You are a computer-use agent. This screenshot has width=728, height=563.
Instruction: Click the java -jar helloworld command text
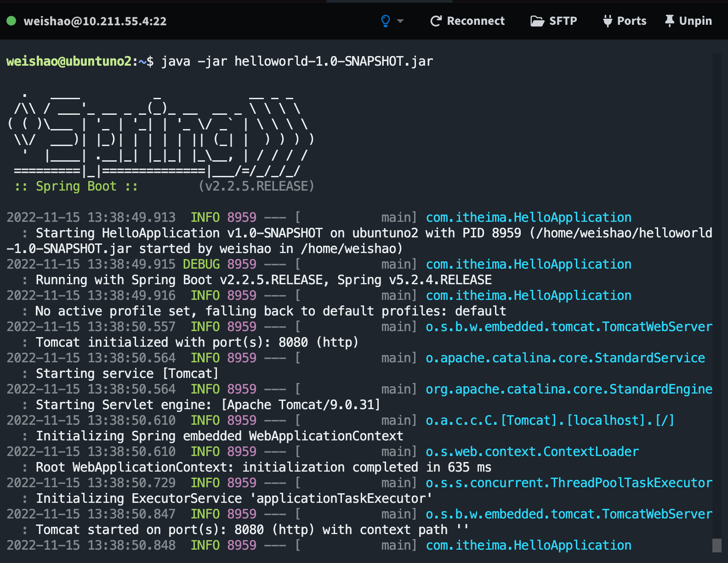tap(297, 62)
